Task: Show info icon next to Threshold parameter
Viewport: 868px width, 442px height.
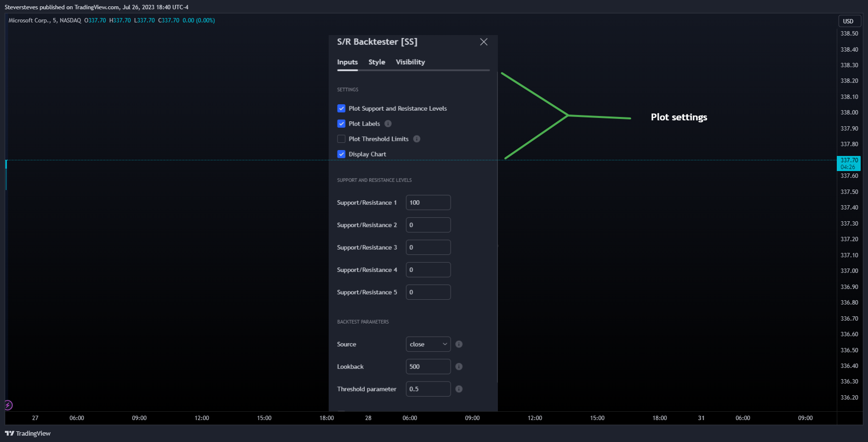Action: coord(459,389)
